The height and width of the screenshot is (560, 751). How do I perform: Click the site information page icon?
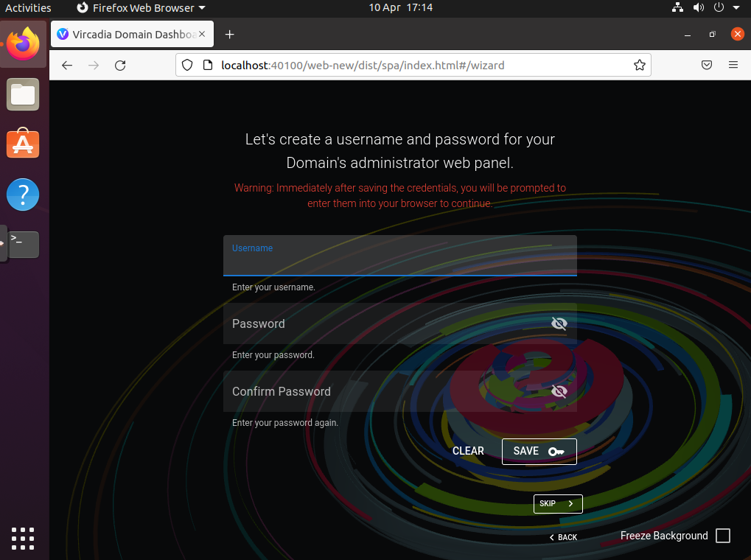(208, 65)
